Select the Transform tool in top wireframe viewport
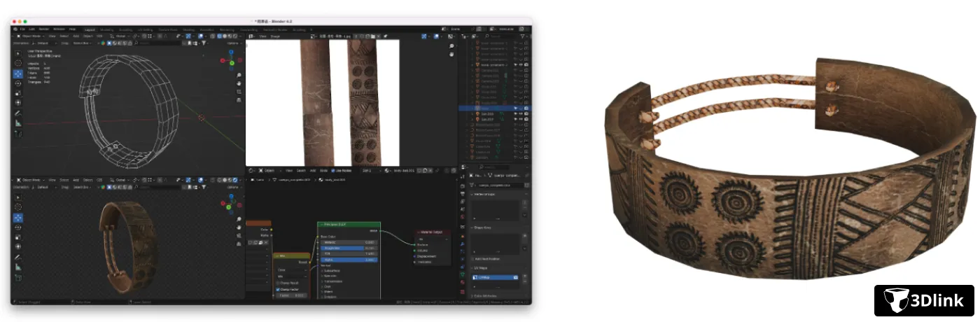980x322 pixels. 18,102
